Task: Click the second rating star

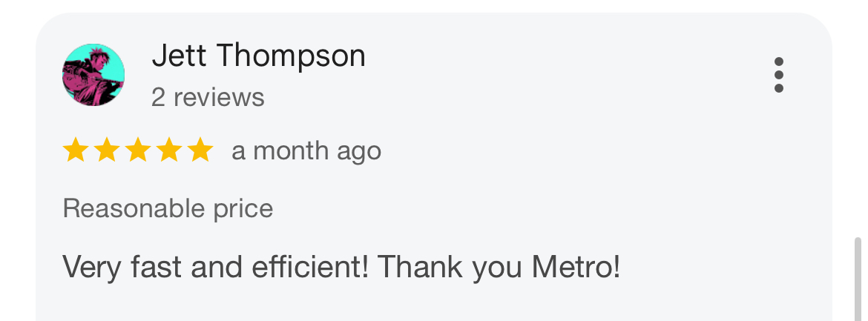Action: coord(106,151)
